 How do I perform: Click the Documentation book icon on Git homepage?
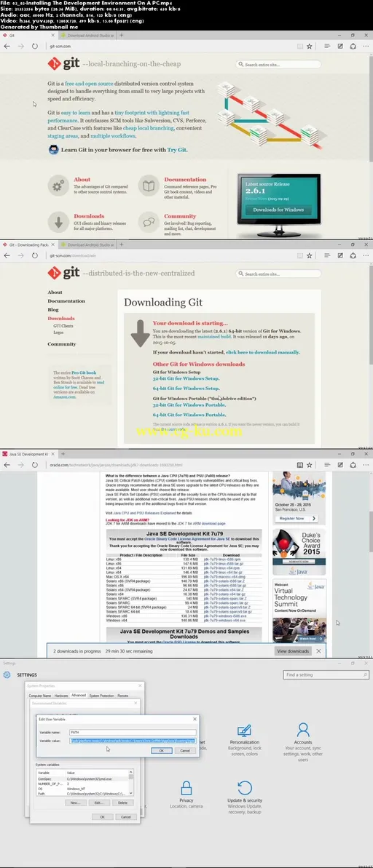[149, 186]
